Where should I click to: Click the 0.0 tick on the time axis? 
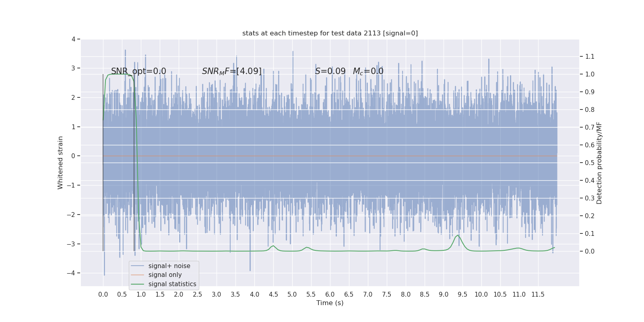(103, 295)
